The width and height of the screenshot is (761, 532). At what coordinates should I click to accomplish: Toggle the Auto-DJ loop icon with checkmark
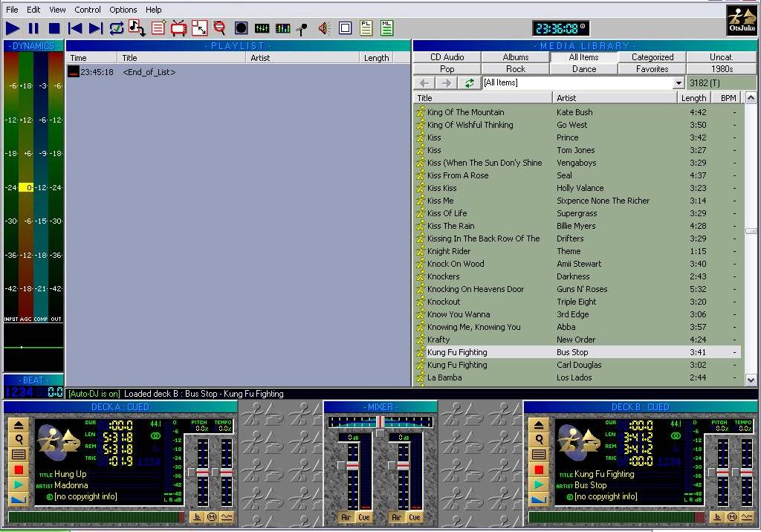[117, 29]
